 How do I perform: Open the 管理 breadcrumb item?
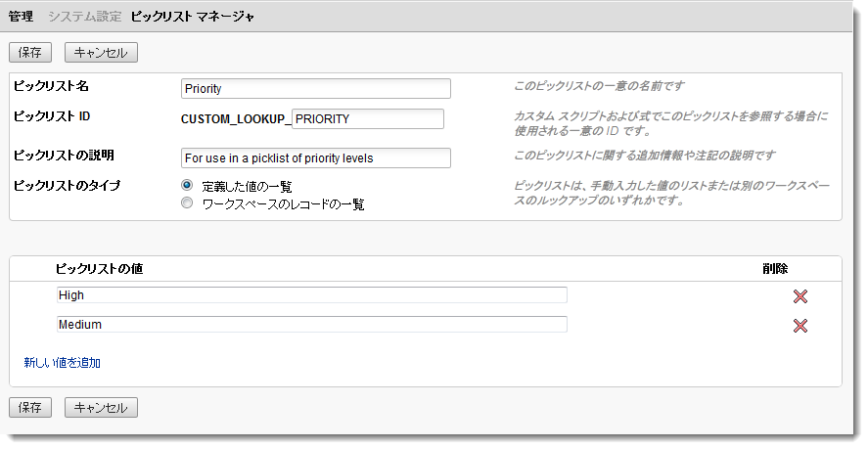coord(21,17)
